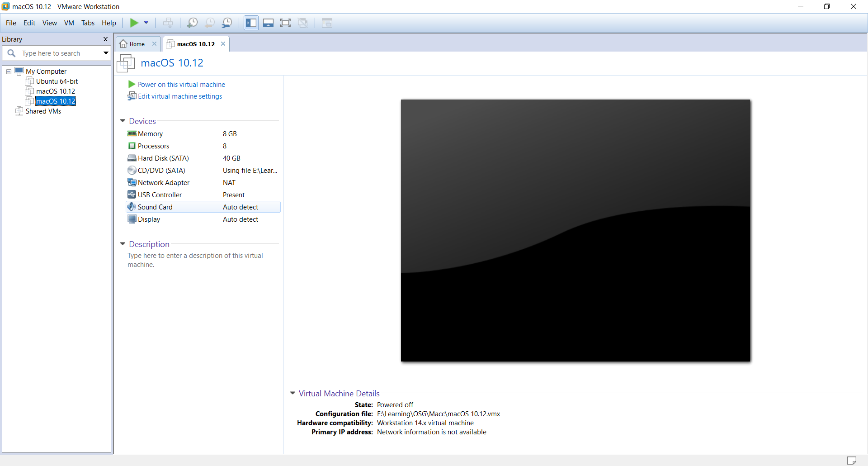The image size is (868, 466).
Task: Click the VM screen preview thumbnail
Action: pos(576,230)
